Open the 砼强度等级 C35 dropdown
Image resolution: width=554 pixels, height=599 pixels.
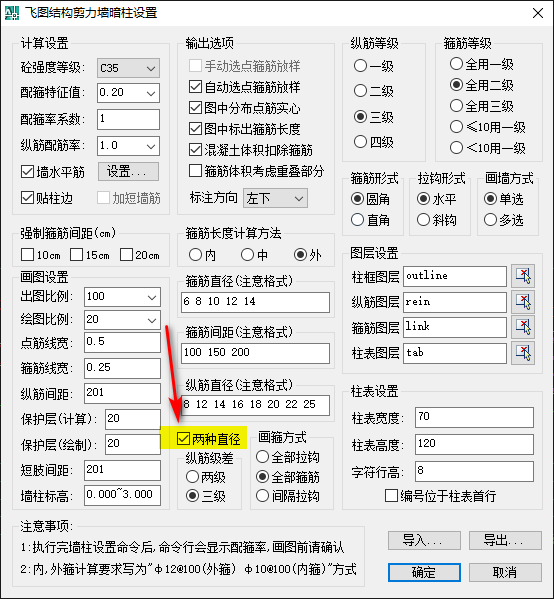[128, 68]
